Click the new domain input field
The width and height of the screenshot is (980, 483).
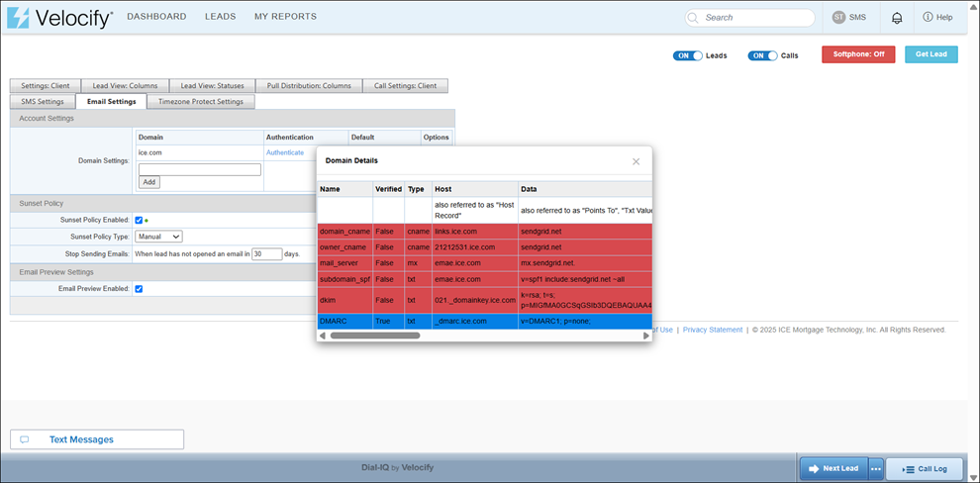199,169
